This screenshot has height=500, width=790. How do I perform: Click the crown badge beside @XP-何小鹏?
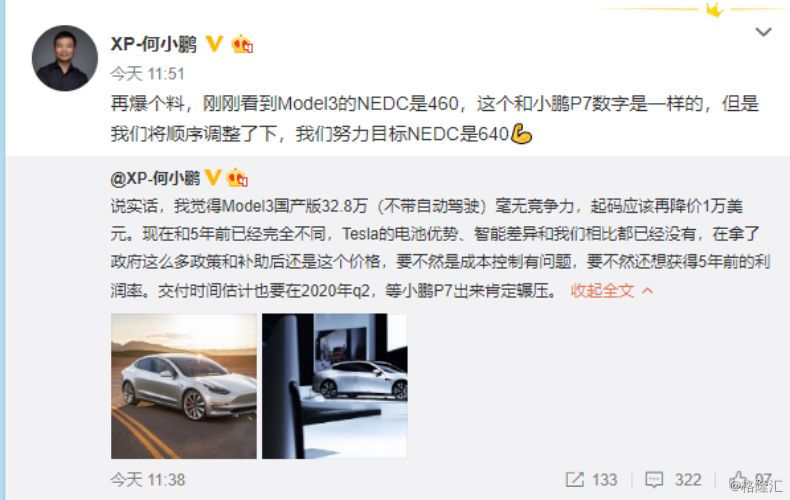click(237, 178)
